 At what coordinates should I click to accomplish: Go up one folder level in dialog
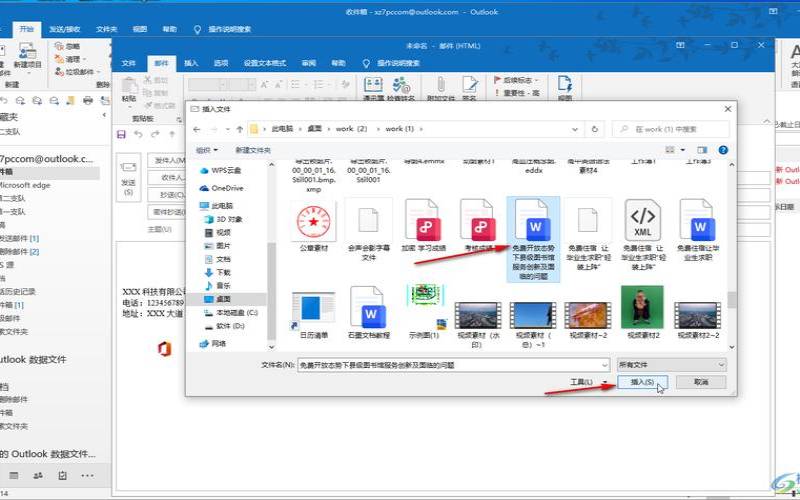click(x=240, y=130)
